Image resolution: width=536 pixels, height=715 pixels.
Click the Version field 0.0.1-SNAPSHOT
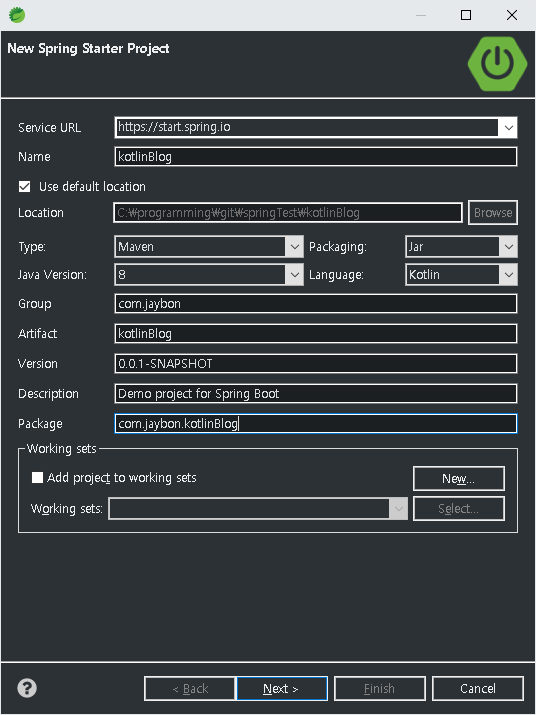click(316, 364)
